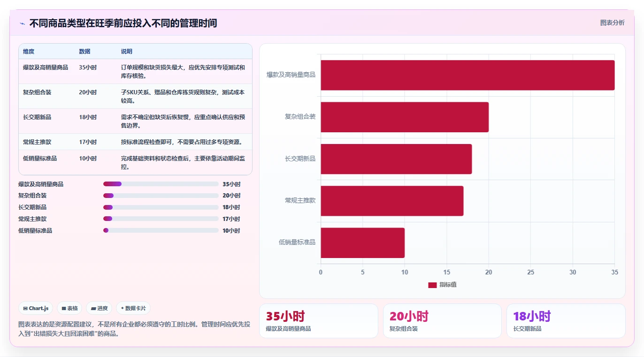The width and height of the screenshot is (644, 357).
Task: Select the 表格 tag chip
Action: [69, 308]
